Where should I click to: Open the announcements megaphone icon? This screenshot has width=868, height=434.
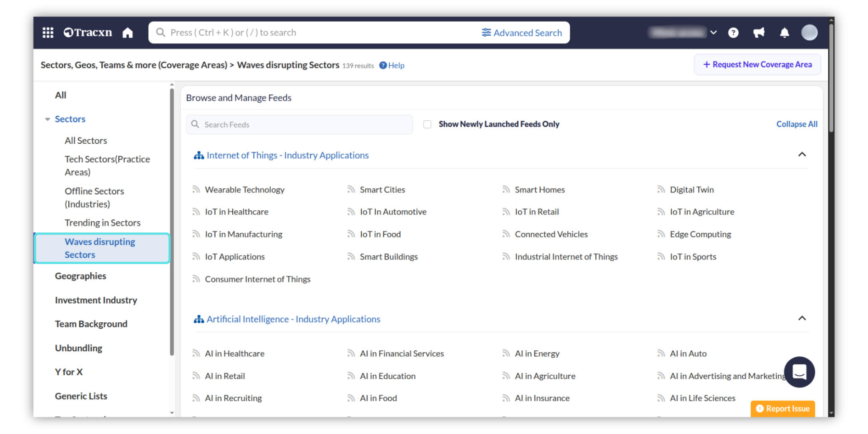[x=759, y=33]
